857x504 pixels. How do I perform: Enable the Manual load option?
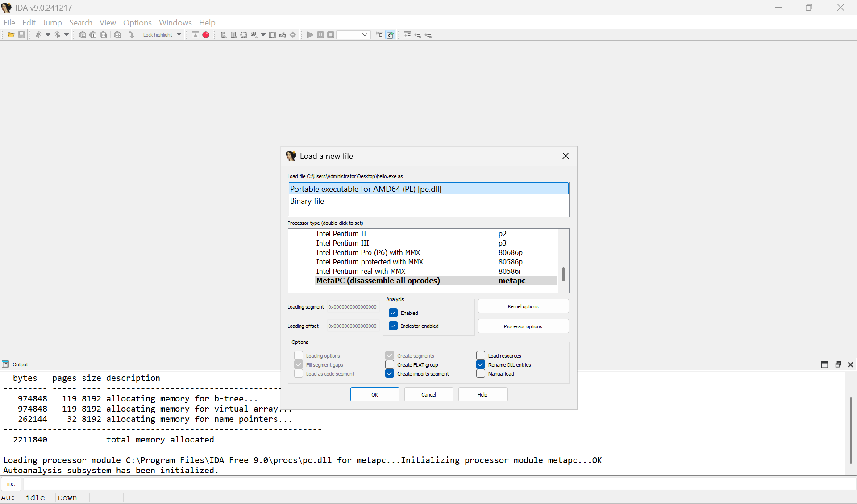[481, 374]
